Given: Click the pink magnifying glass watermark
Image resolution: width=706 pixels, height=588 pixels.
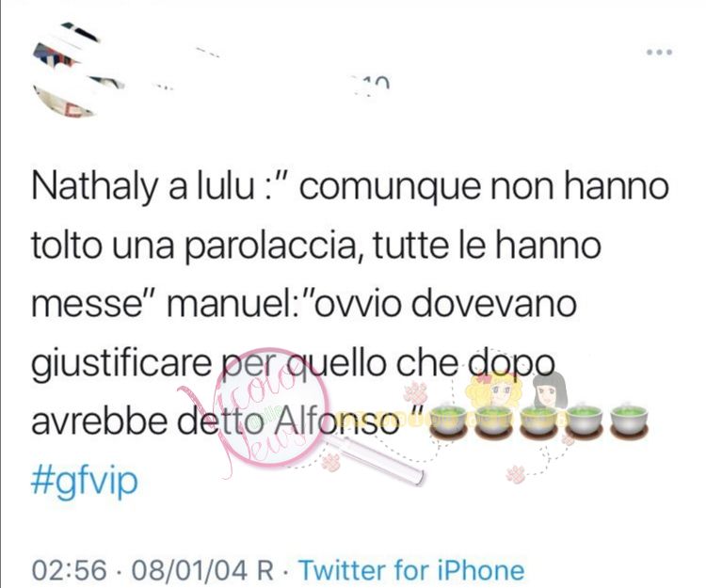Looking at the screenshot, I should click(288, 416).
